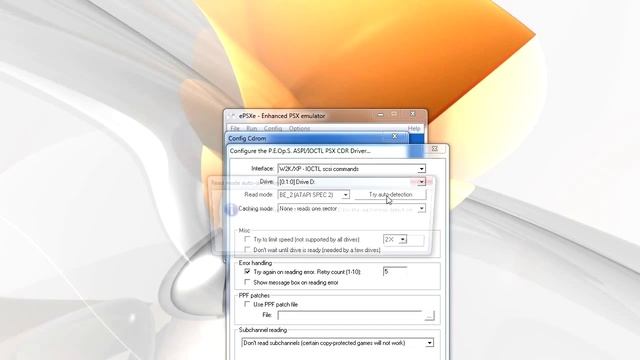Open the Run menu in ePSXe
Screen dimensions: 640x360
coord(251,128)
